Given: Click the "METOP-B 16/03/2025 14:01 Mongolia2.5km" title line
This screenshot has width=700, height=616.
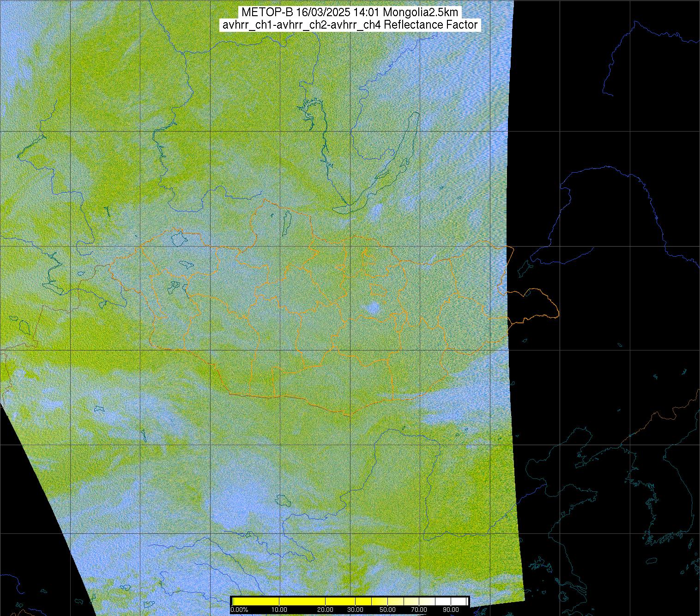Looking at the screenshot, I should (x=350, y=12).
